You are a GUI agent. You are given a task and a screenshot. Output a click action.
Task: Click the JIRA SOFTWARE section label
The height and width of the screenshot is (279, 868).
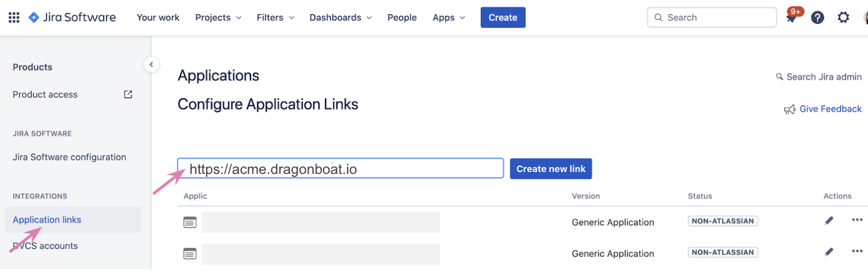click(x=42, y=134)
